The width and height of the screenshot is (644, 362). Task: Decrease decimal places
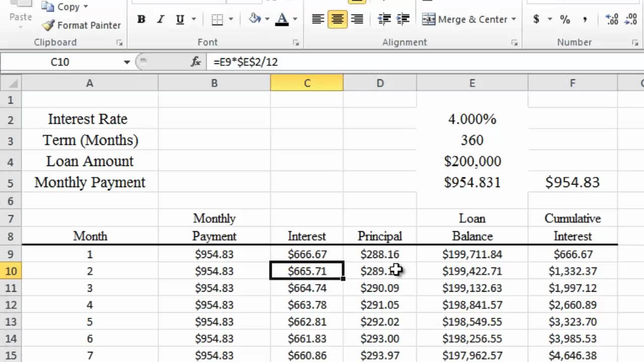(x=630, y=20)
